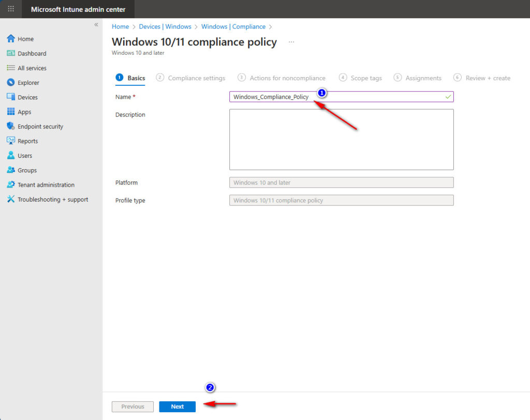This screenshot has height=420, width=530.
Task: Open Dashboard icon in left navigation
Action: click(x=11, y=53)
